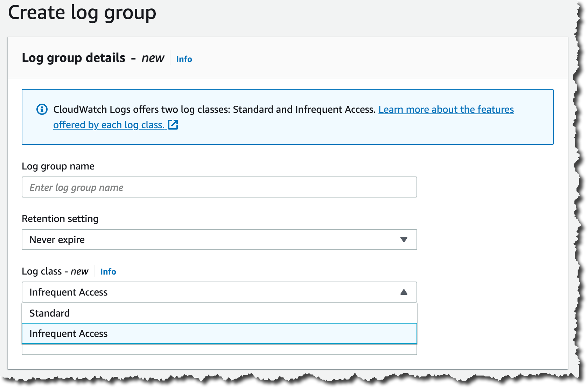Click the 'Retention setting' label

60,219
